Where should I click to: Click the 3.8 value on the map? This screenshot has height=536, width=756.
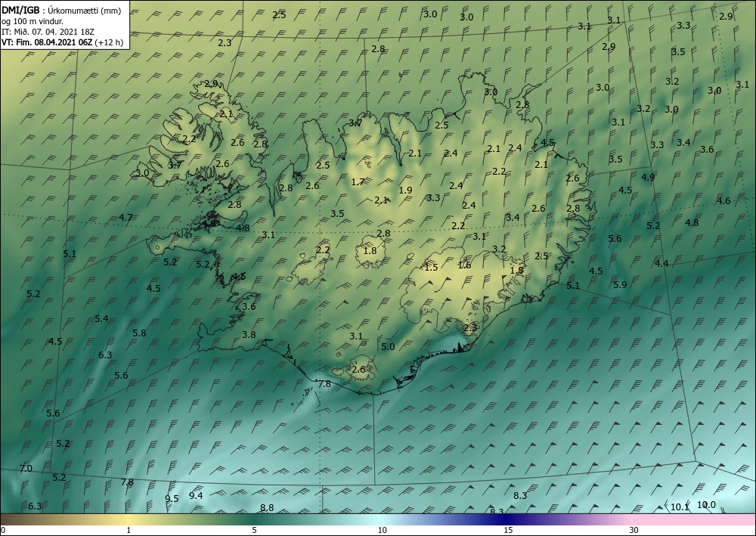[249, 334]
